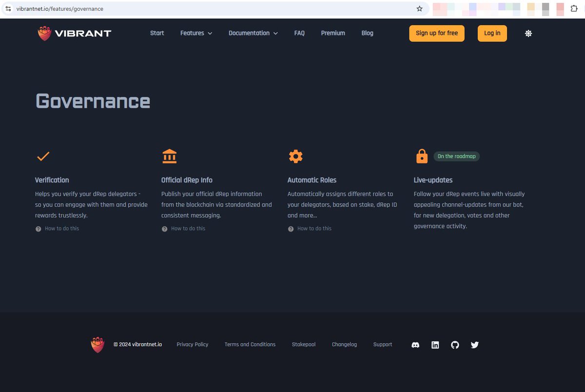Open the Support footer link
This screenshot has width=585, height=392.
(383, 344)
